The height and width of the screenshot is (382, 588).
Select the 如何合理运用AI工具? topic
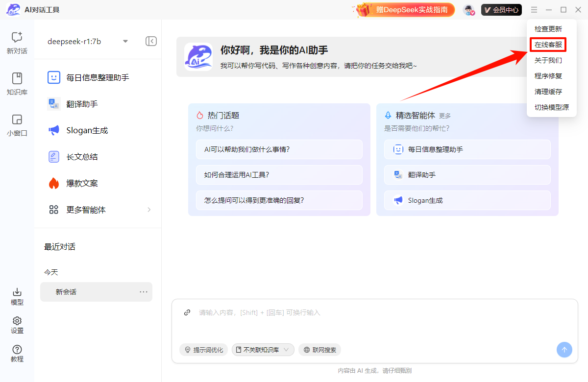[279, 175]
